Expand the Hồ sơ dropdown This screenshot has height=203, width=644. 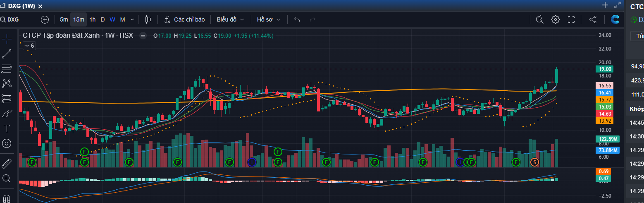pos(269,19)
